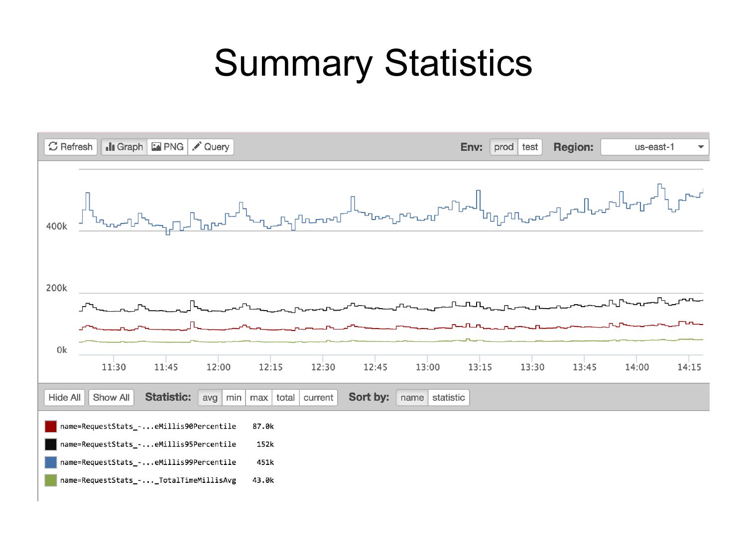This screenshot has width=747, height=560.
Task: Switch to Graph view
Action: (x=124, y=147)
